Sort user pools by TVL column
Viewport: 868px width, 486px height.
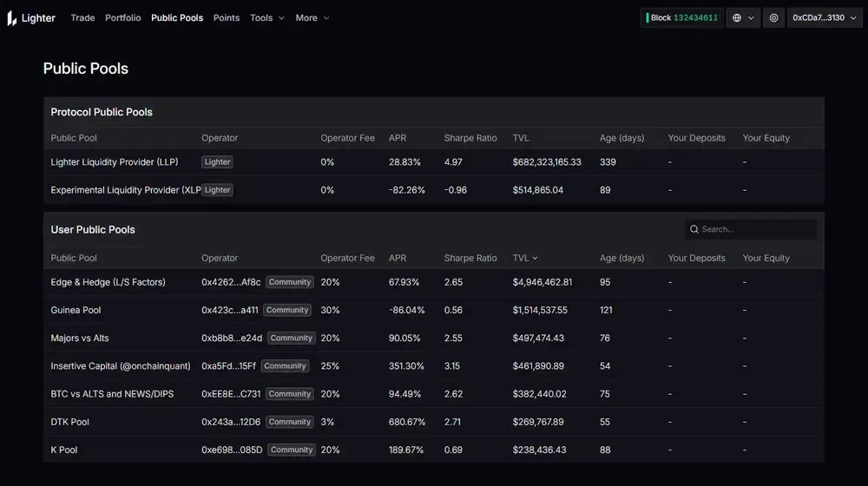point(524,259)
